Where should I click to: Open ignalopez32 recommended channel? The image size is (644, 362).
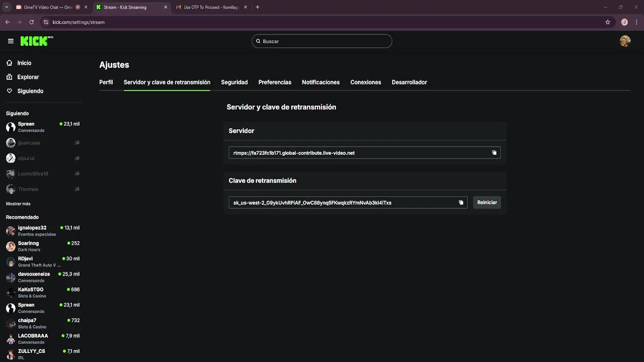pyautogui.click(x=42, y=231)
